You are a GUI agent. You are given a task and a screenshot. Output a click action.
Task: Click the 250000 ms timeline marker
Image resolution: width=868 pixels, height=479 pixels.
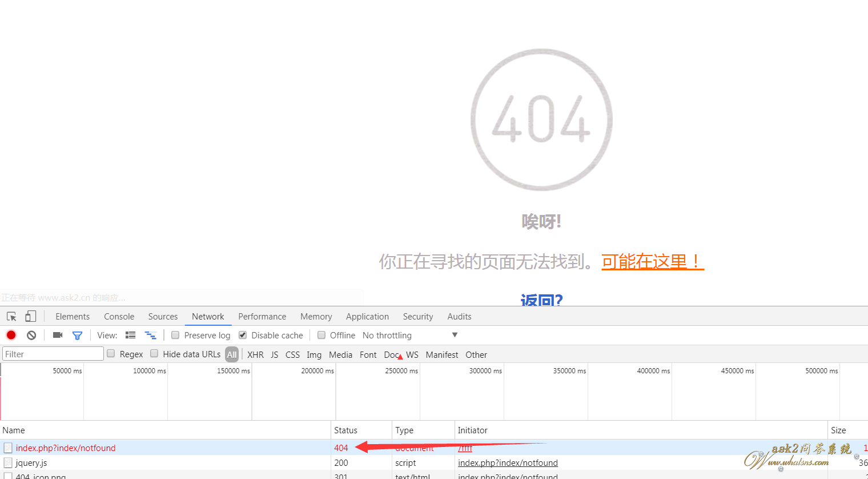[x=401, y=371]
